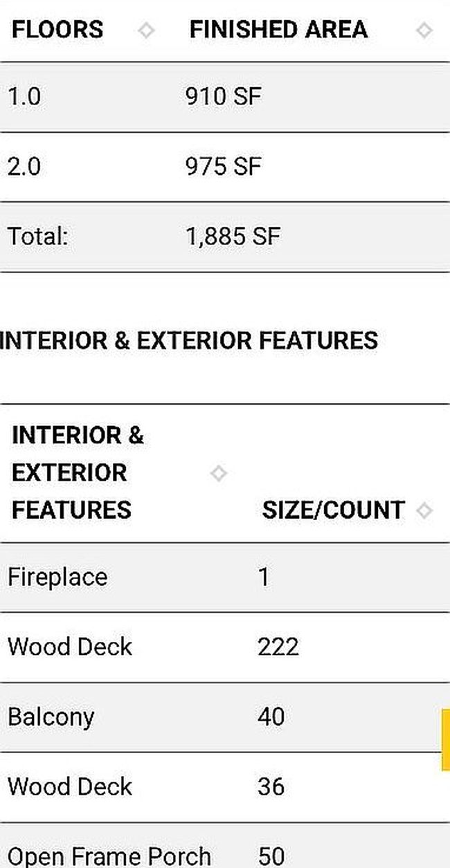
Task: Click the Balcony size value 40
Action: pos(271,717)
